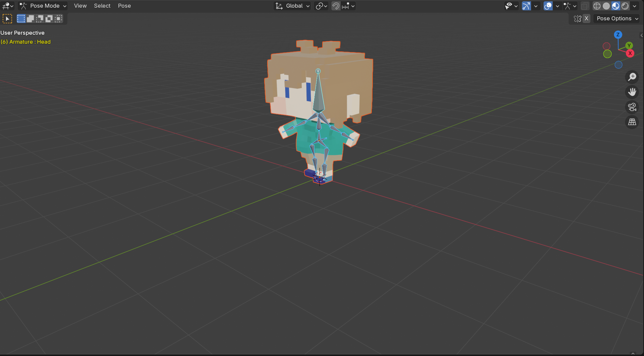Choose the Subtract Selection mode

pos(40,19)
